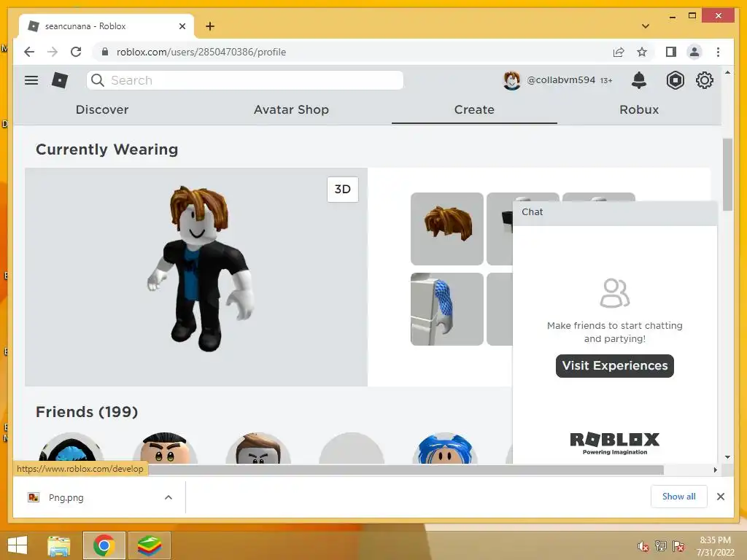The height and width of the screenshot is (560, 747).
Task: Open the Robux hexagon icon
Action: (675, 80)
